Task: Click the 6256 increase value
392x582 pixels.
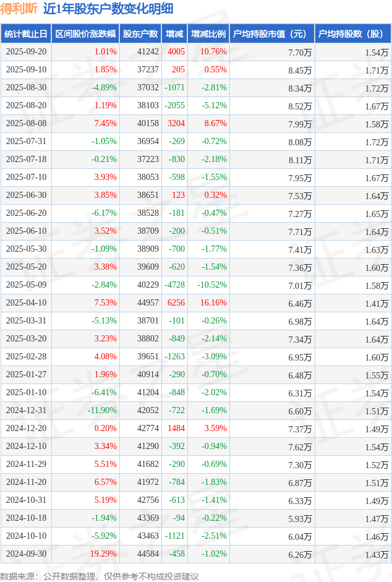Action: (x=176, y=303)
